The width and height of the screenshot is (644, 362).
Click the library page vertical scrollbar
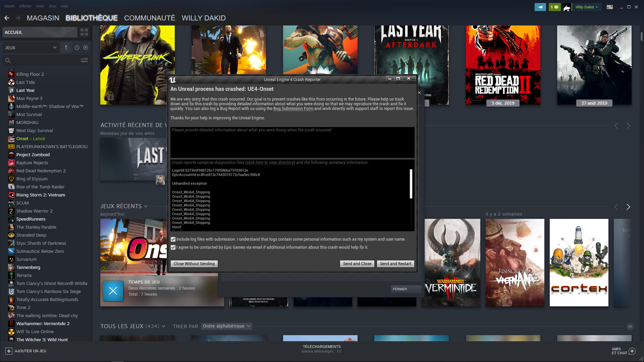pos(641,37)
